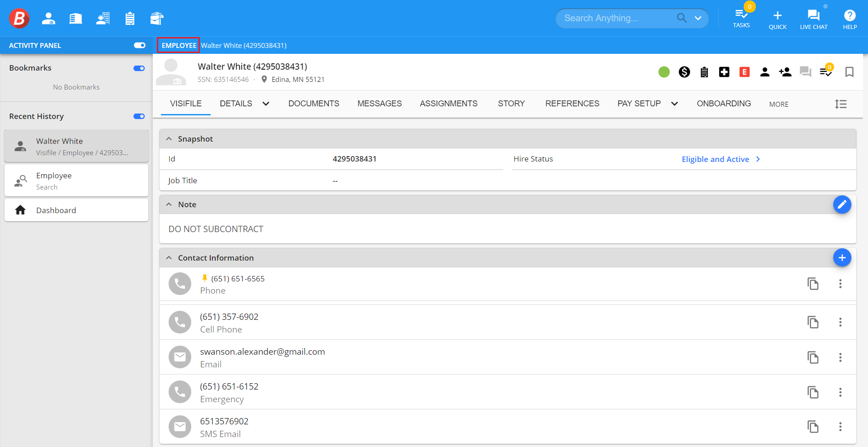This screenshot has width=868, height=447.
Task: Open the Help question mark
Action: click(850, 20)
